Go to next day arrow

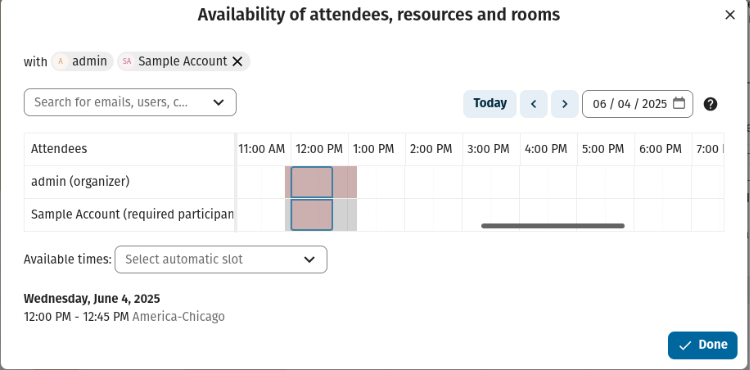564,104
